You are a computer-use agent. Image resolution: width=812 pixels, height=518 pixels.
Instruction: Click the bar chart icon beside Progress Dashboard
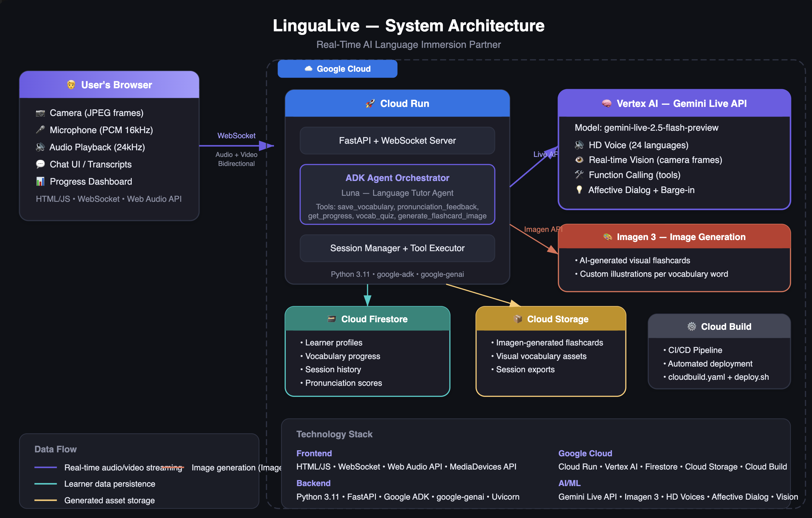click(x=40, y=181)
